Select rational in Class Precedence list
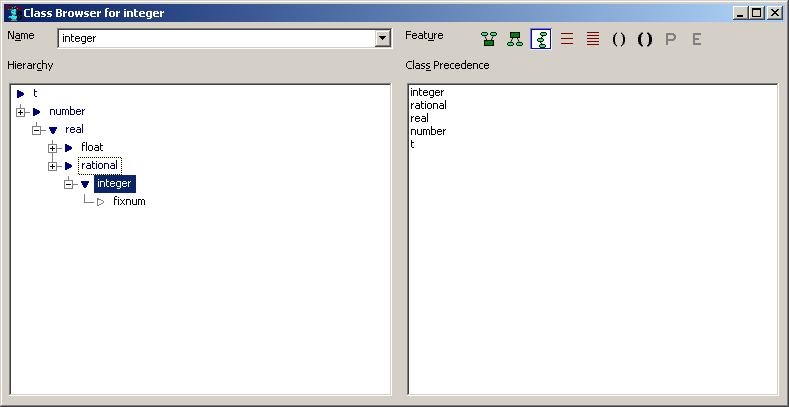789x407 pixels. [x=428, y=106]
